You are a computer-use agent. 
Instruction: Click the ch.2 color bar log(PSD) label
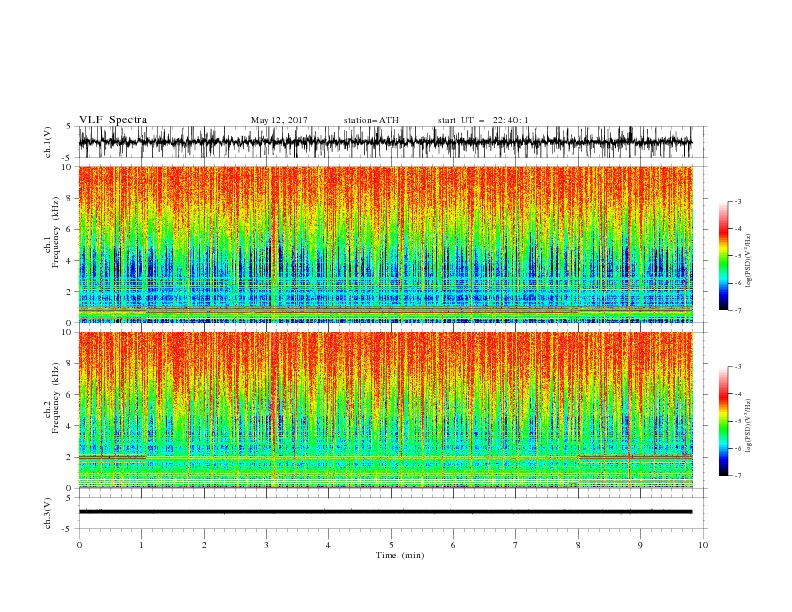click(749, 426)
